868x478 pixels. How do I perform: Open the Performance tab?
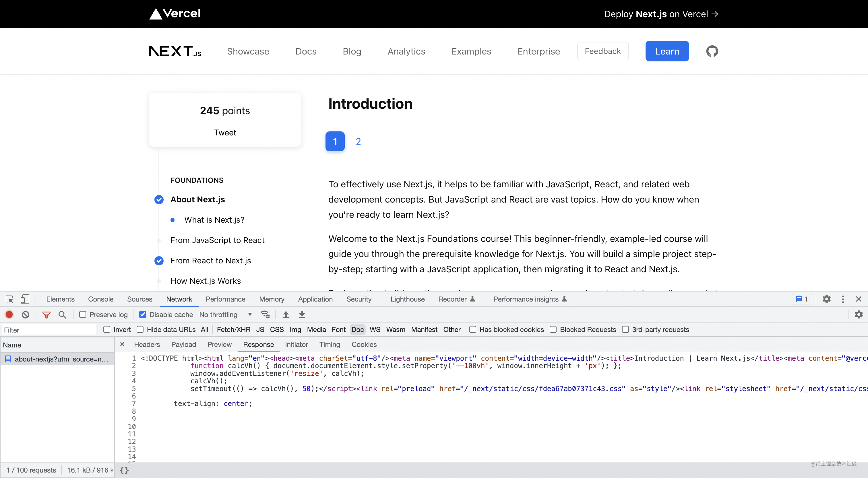(x=225, y=299)
